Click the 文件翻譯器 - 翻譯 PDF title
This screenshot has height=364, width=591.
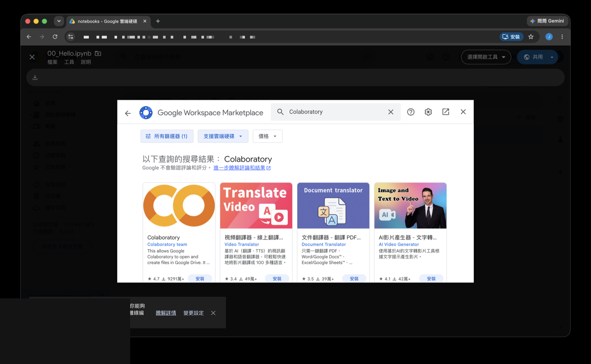[331, 237]
